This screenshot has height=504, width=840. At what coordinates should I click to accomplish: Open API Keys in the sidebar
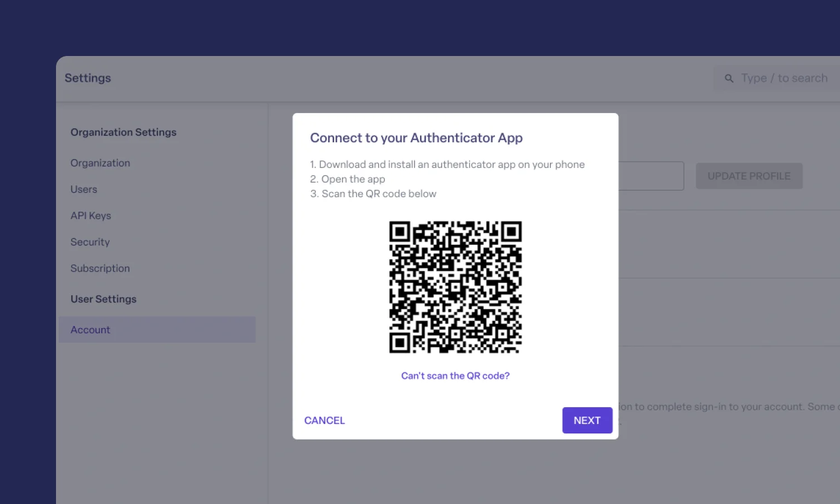click(91, 216)
